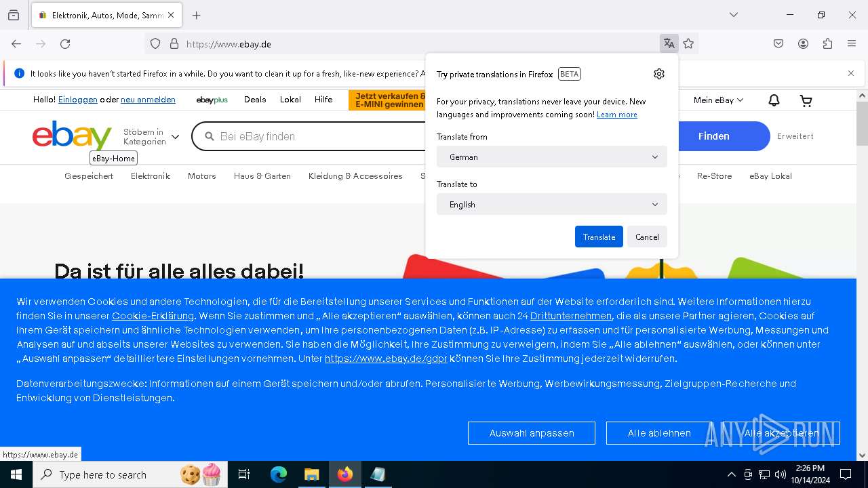Click the Firefox taskbar icon

[x=345, y=474]
